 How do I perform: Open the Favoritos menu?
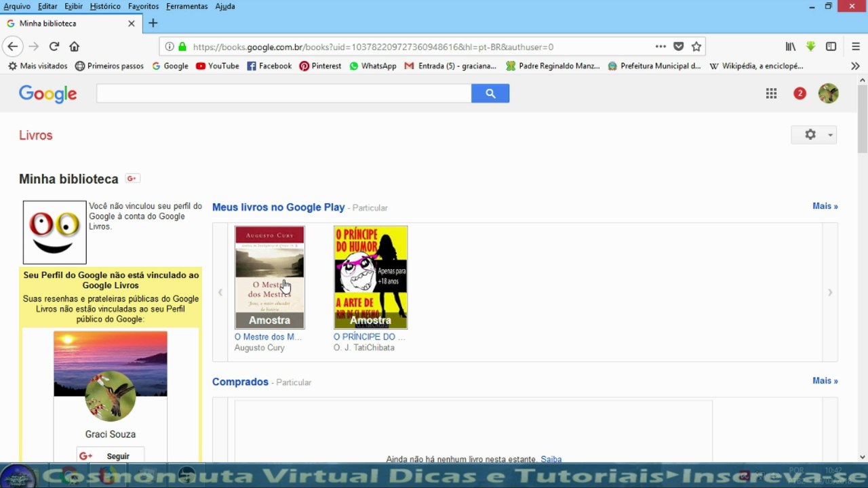pos(143,6)
